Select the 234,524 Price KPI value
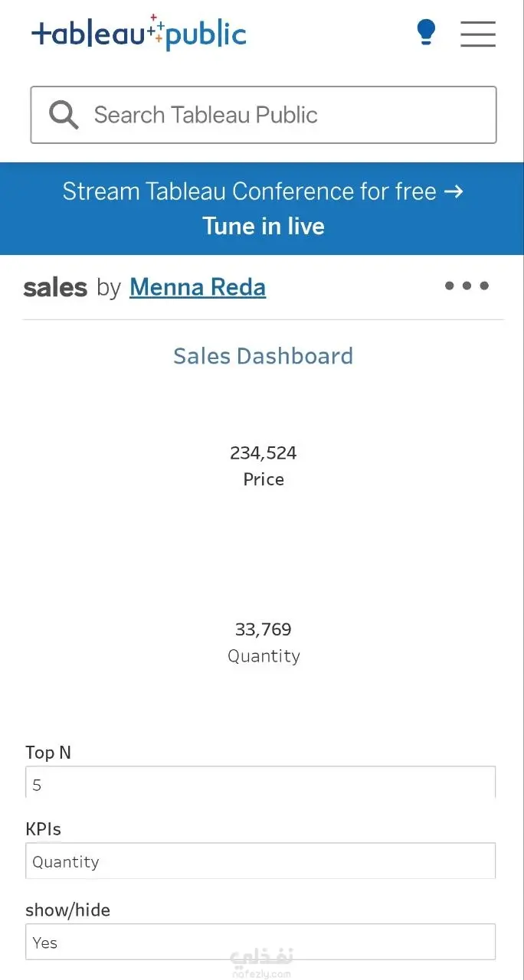This screenshot has height=980, width=524. coord(264,452)
